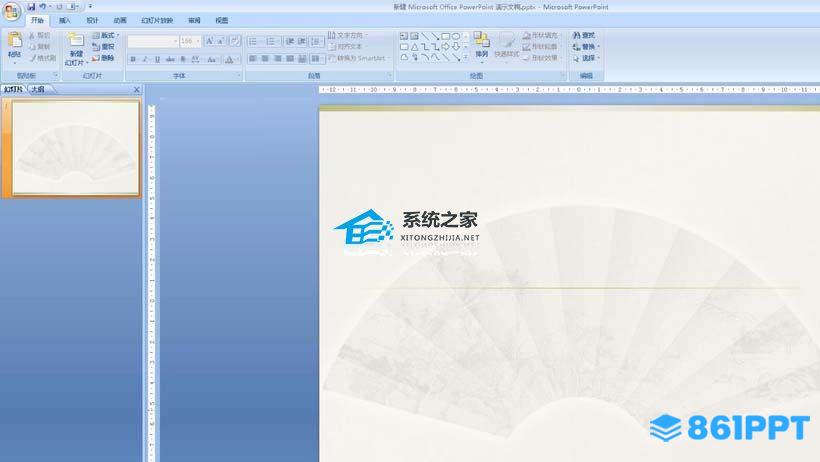Toggle Bold formatting
The image size is (820, 462).
click(133, 59)
